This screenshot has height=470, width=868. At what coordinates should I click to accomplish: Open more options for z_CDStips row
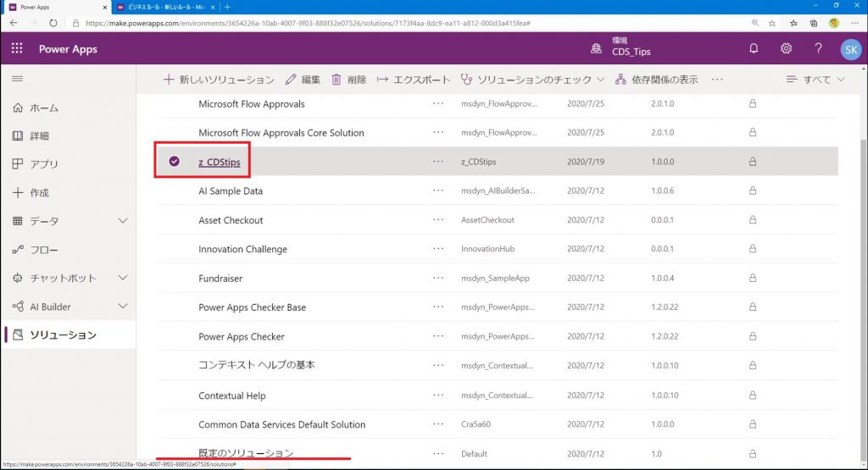[x=438, y=162]
